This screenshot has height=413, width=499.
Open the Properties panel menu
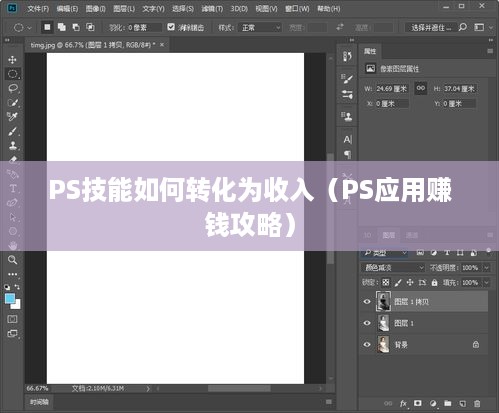click(490, 51)
